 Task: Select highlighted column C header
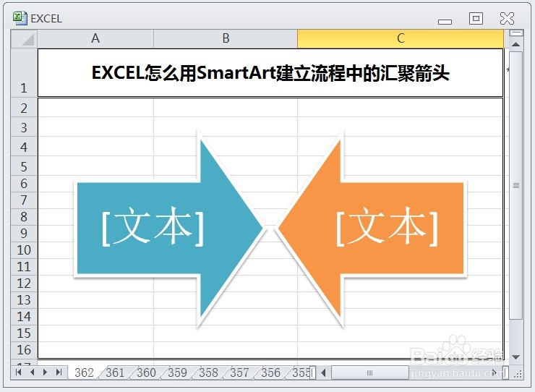(x=401, y=38)
